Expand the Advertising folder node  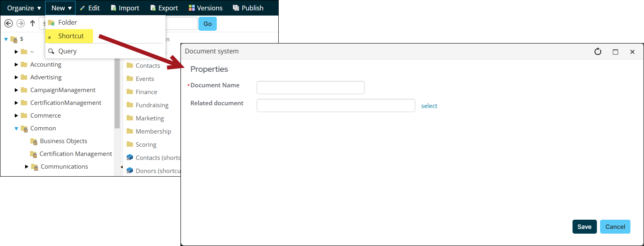click(x=16, y=77)
